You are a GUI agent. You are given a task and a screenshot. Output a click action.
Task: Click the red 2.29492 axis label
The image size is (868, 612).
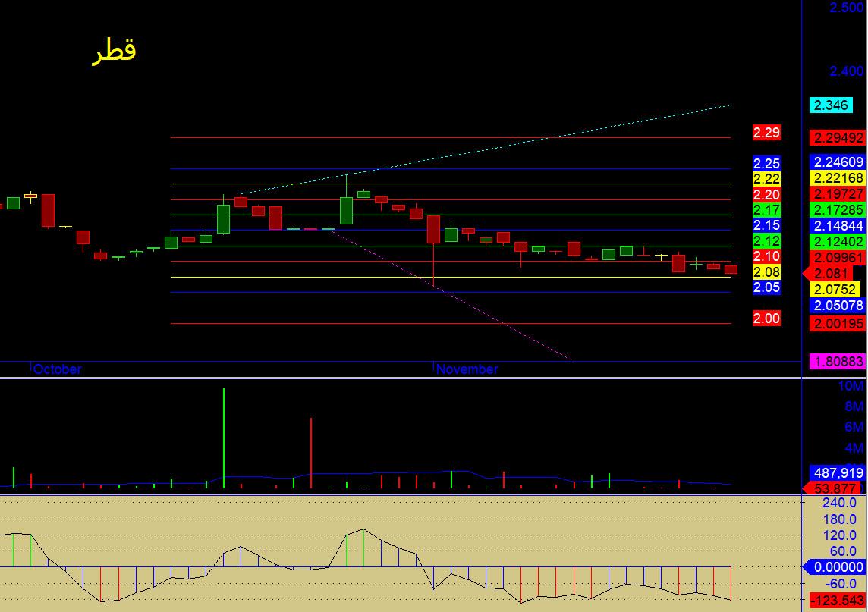(x=838, y=138)
